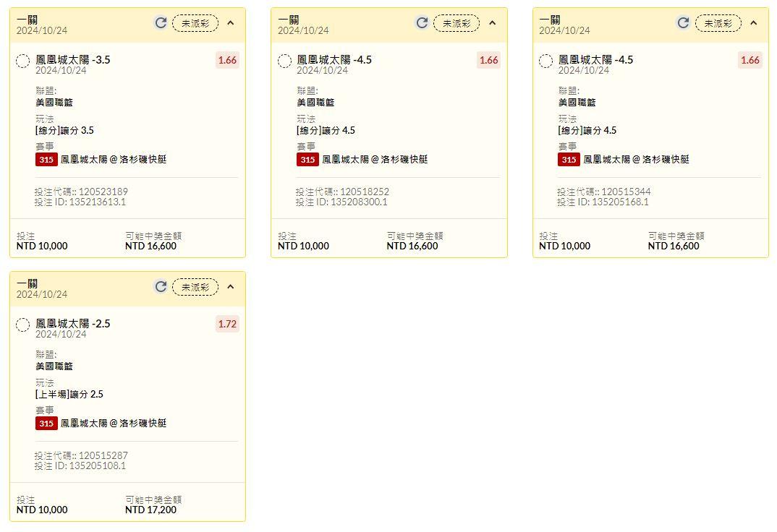Click the 315 match badge in -3.5 card
The image size is (777, 532).
click(46, 159)
